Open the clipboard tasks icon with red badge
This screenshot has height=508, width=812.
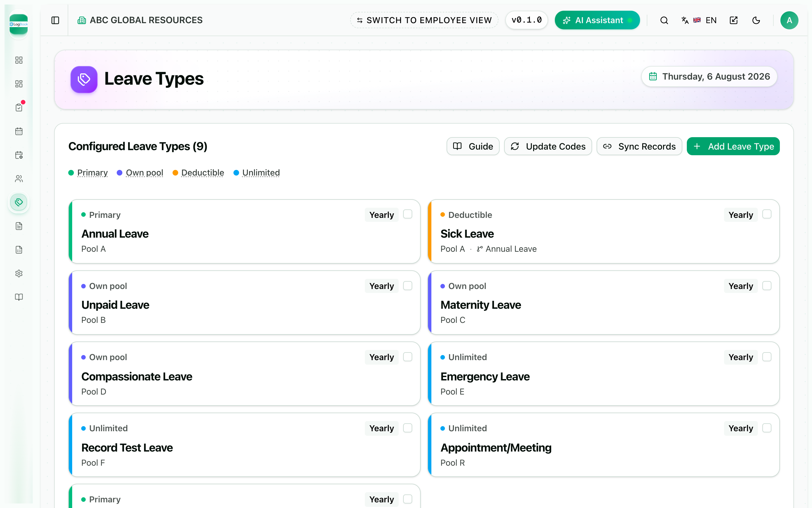coord(19,108)
